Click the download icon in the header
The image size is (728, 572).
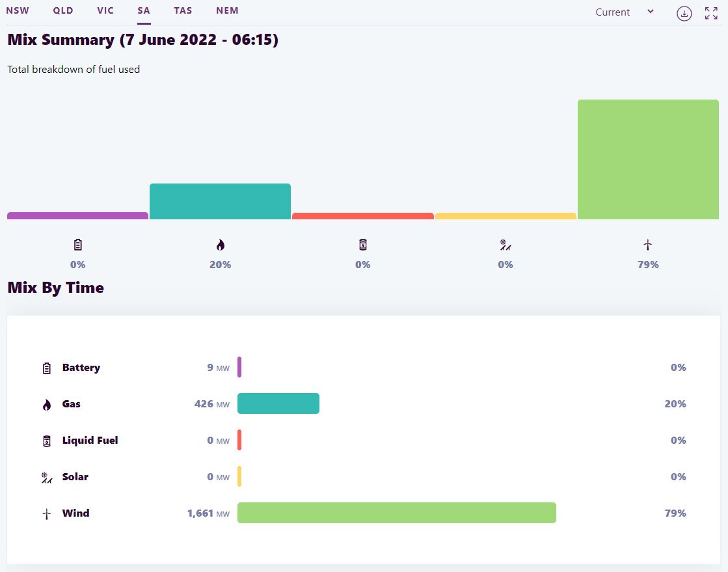[684, 13]
